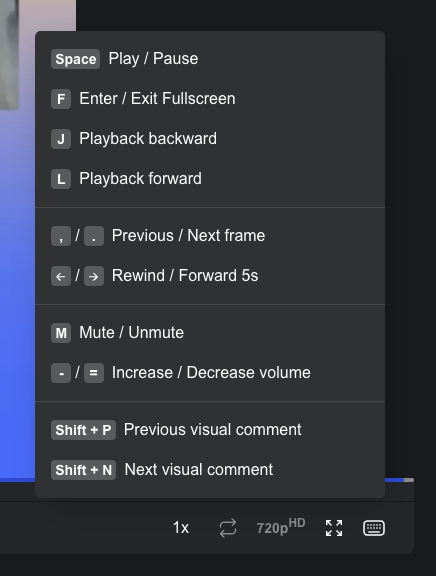Click the L key badge
The height and width of the screenshot is (576, 436).
pos(61,179)
